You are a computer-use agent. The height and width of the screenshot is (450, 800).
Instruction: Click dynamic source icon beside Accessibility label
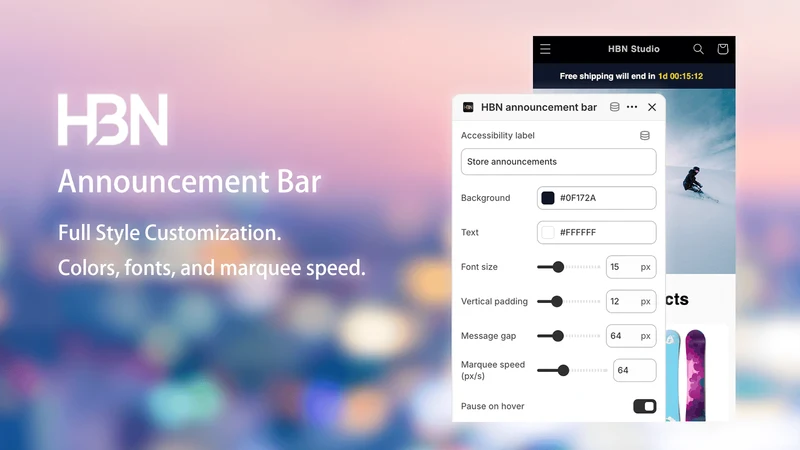tap(645, 136)
